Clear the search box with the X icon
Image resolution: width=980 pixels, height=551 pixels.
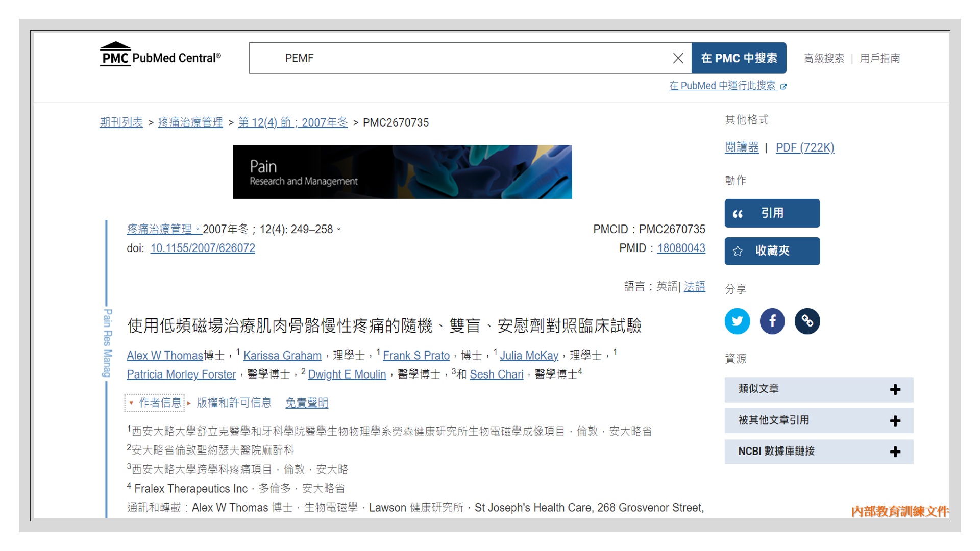click(678, 58)
